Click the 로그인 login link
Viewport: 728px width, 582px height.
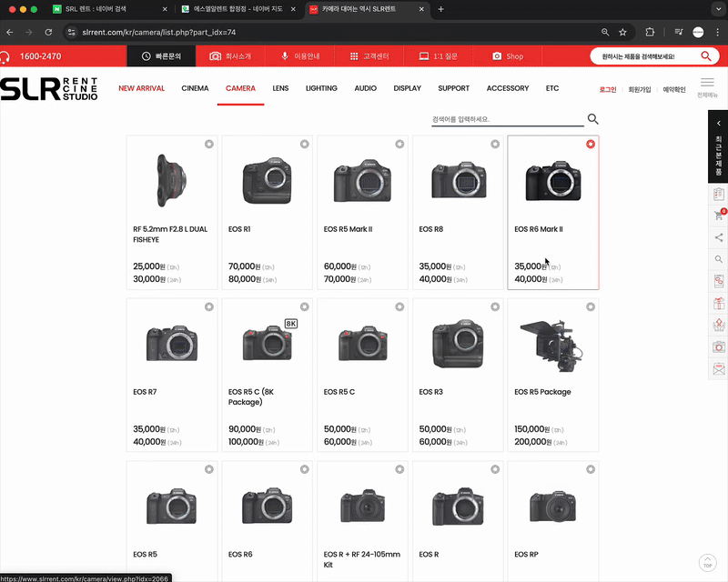(608, 90)
